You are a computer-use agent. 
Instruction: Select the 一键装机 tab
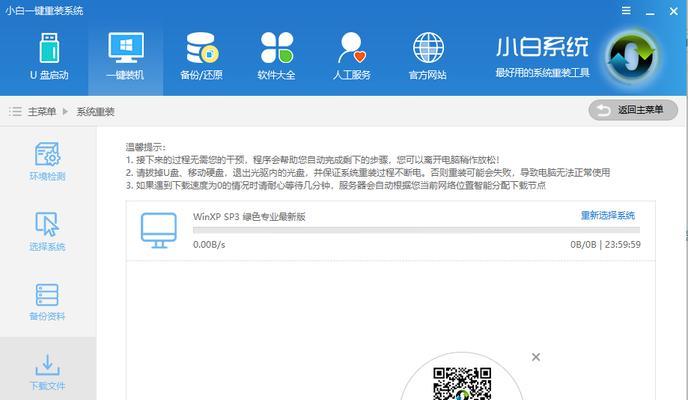(x=125, y=57)
